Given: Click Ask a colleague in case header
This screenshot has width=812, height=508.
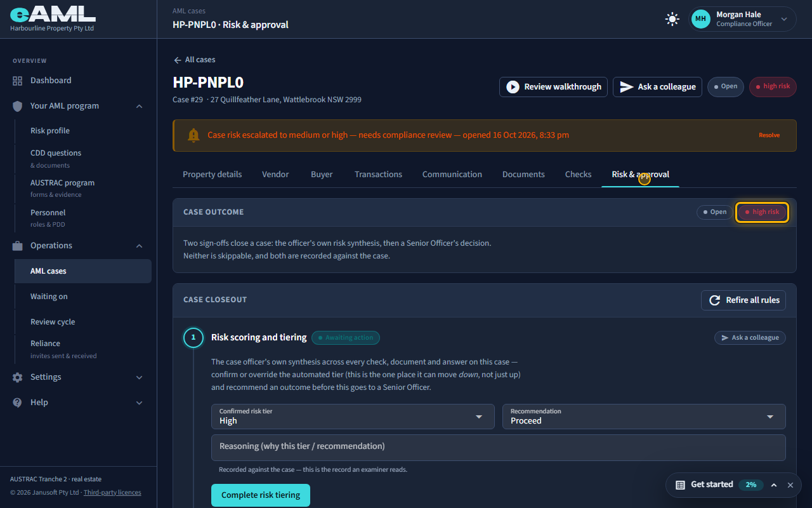Looking at the screenshot, I should (x=657, y=87).
